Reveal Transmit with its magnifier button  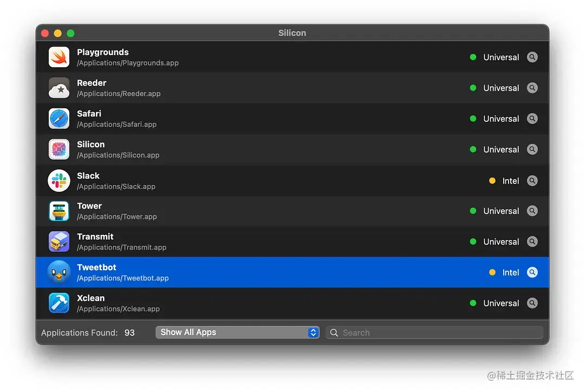pyautogui.click(x=532, y=241)
